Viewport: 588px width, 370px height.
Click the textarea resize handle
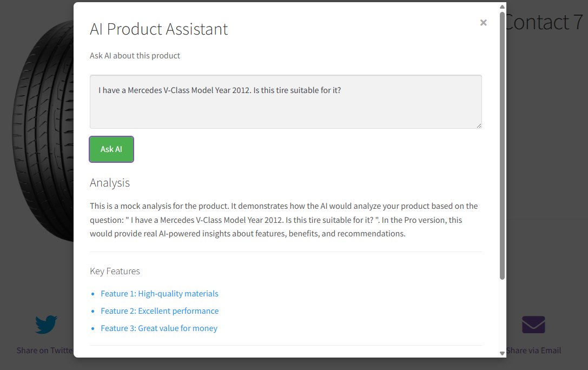pyautogui.click(x=479, y=125)
